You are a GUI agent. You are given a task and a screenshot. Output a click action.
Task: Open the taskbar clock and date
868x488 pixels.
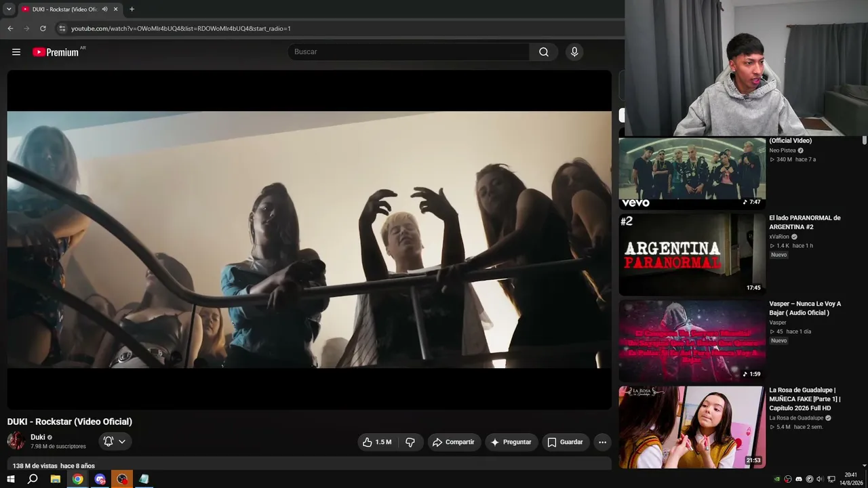[851, 479]
